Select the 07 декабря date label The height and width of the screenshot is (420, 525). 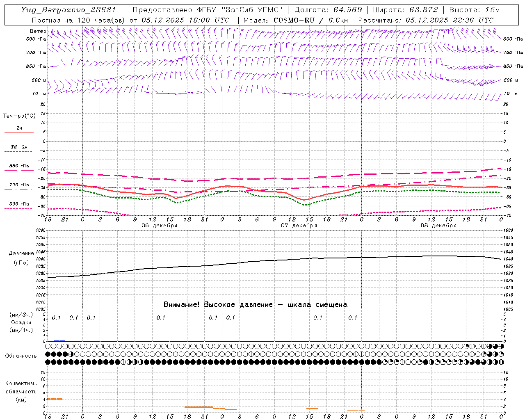[x=299, y=226]
